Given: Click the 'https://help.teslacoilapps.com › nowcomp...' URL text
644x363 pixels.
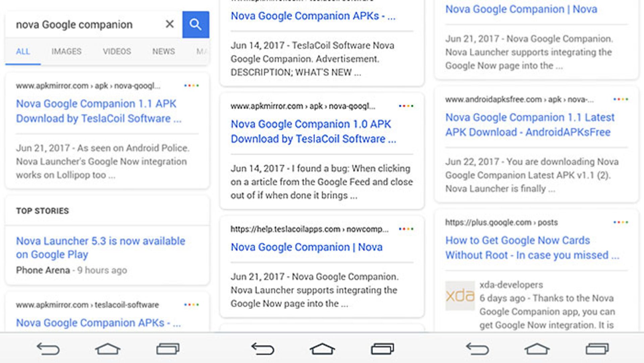Looking at the screenshot, I should tap(309, 229).
